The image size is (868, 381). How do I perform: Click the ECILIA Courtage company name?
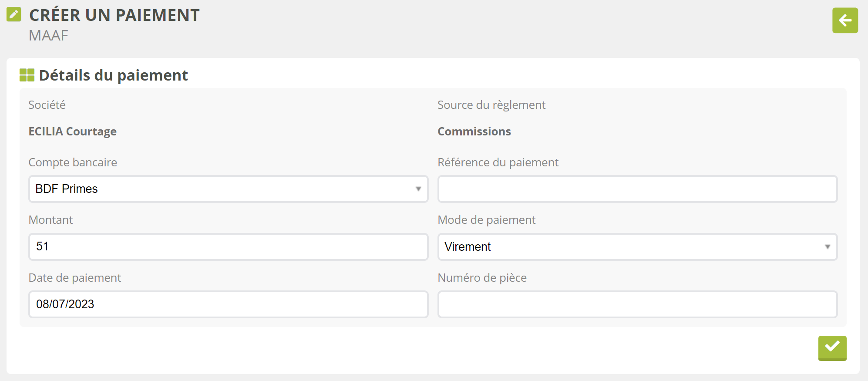72,131
